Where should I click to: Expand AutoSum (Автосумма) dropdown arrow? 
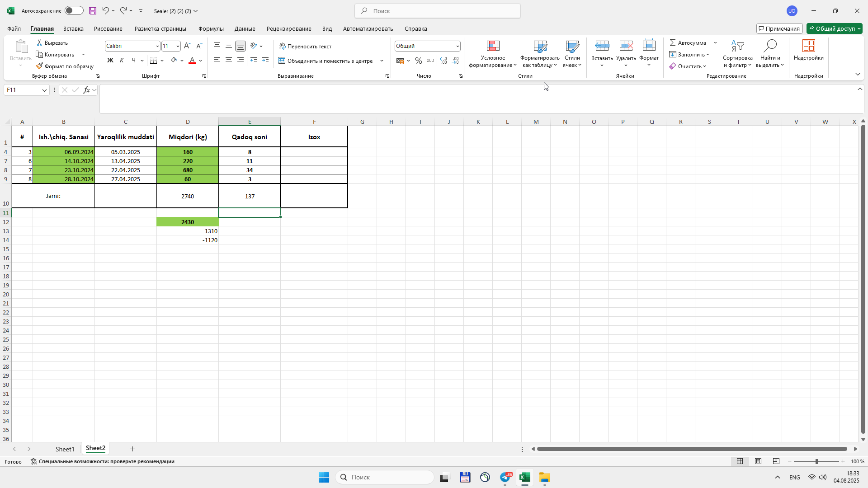pos(715,42)
